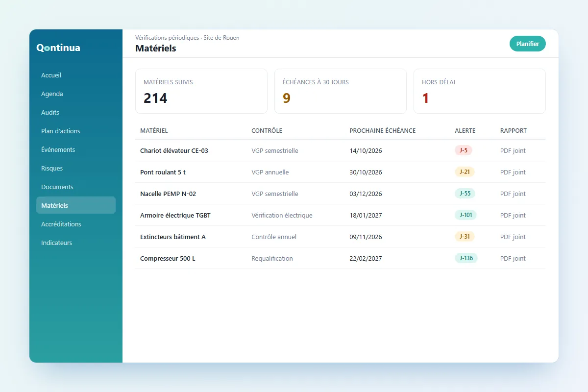Viewport: 588px width, 392px height.
Task: Open PDF joint for Armoire électrique TGBT
Action: [x=513, y=215]
